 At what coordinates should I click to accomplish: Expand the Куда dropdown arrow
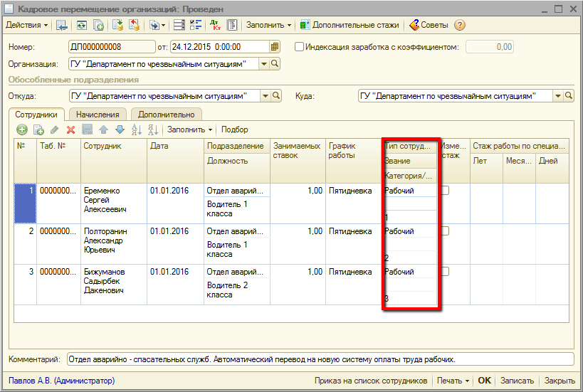coord(557,96)
